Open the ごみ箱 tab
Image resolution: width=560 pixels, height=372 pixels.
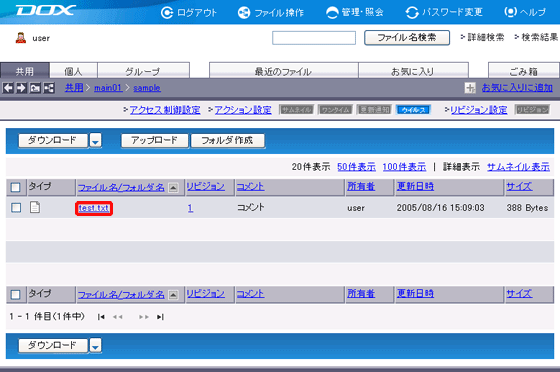click(x=524, y=71)
